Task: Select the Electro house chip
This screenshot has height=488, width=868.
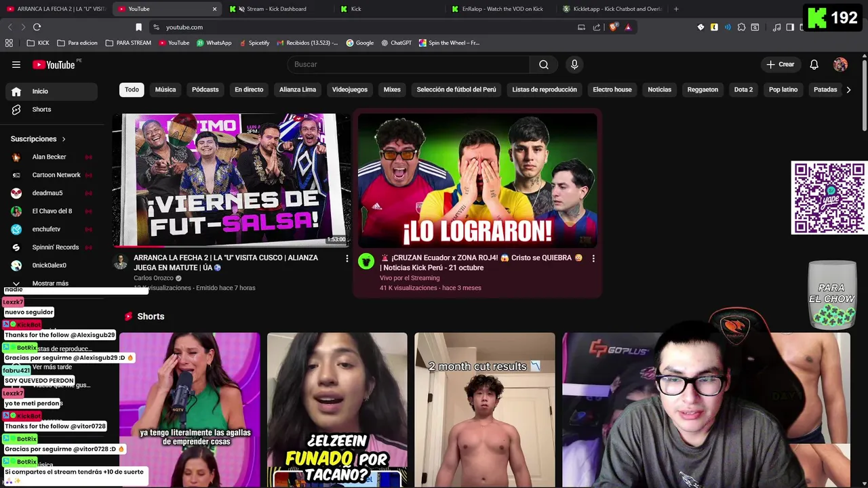Action: coord(612,89)
